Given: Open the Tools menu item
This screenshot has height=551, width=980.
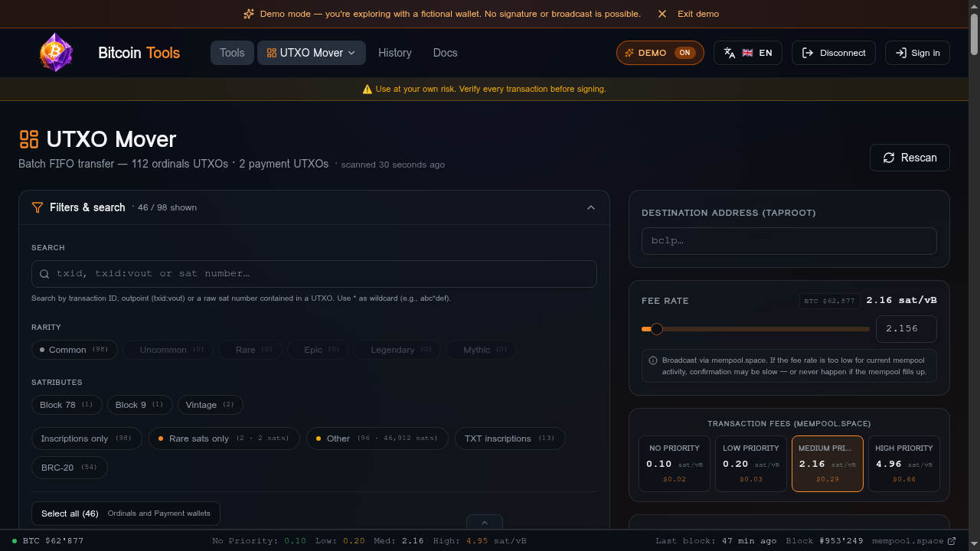Looking at the screenshot, I should pos(232,53).
